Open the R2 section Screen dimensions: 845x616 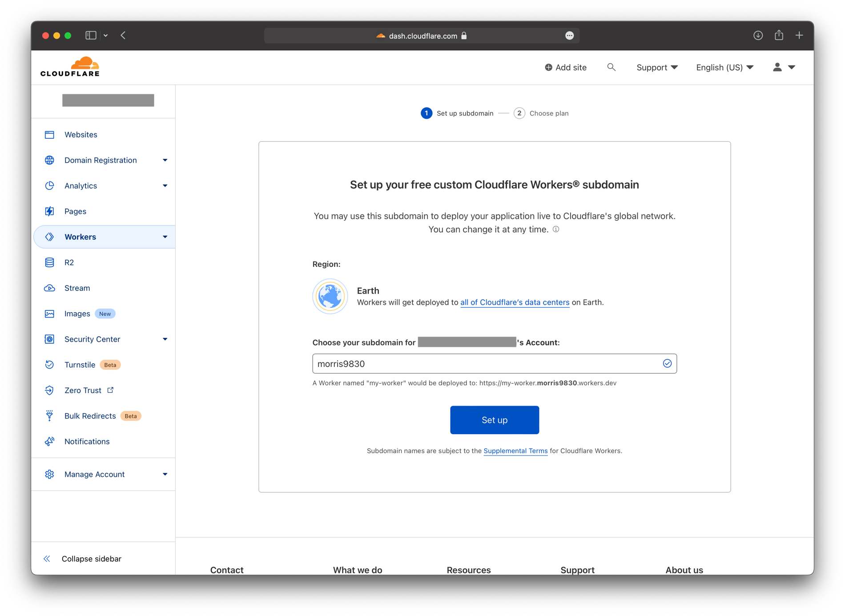click(70, 262)
